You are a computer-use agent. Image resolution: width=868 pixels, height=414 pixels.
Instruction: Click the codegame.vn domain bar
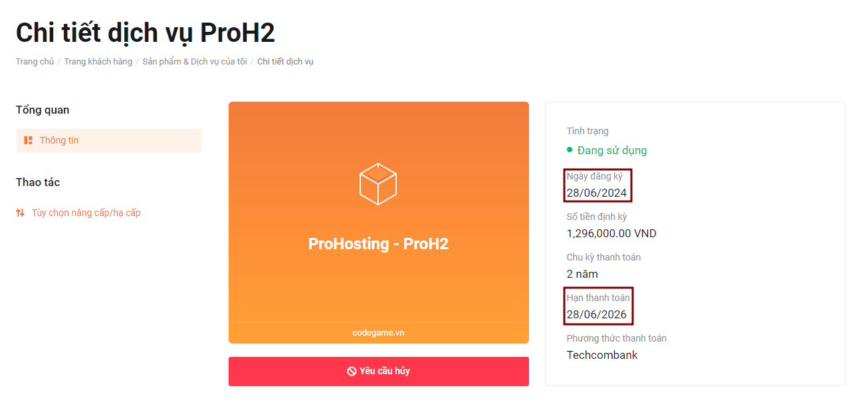tap(378, 333)
